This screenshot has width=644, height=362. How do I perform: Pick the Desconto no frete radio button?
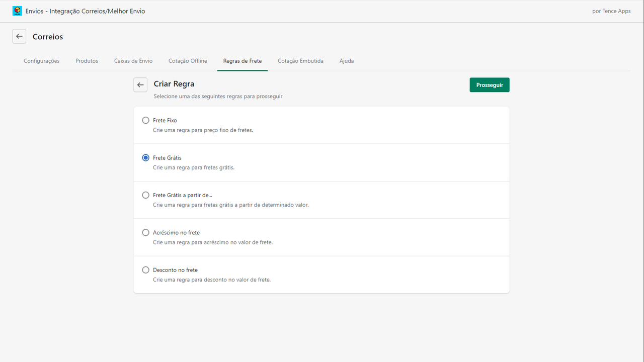pos(146,270)
